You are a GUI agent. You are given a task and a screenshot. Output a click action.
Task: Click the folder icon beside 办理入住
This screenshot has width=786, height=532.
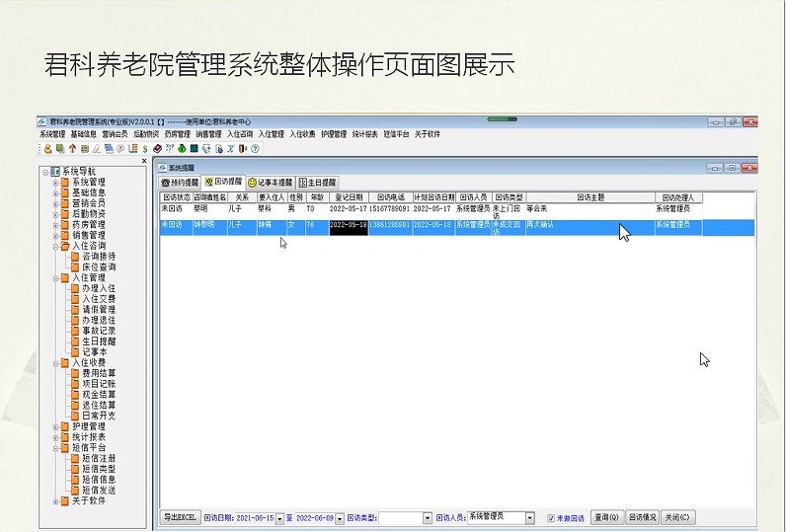point(75,288)
